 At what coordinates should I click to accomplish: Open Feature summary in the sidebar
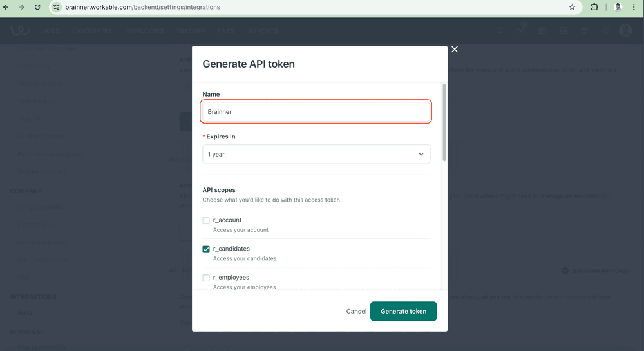click(42, 171)
